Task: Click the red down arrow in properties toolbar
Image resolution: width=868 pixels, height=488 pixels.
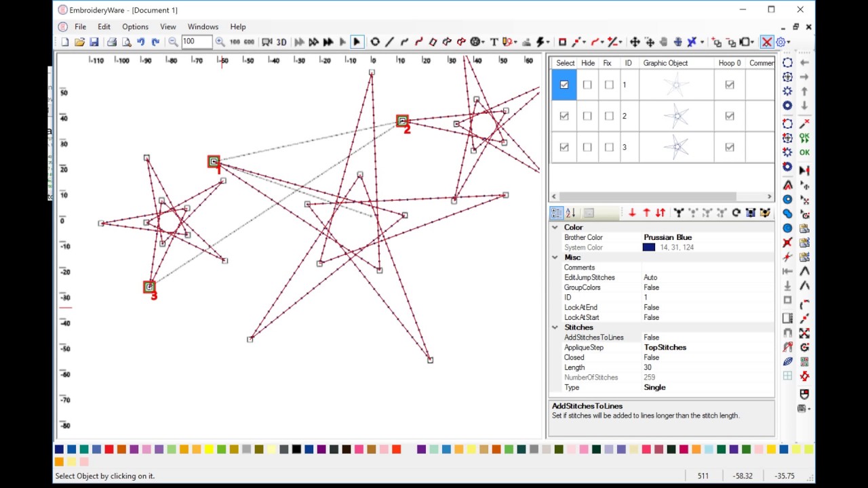Action: point(632,213)
